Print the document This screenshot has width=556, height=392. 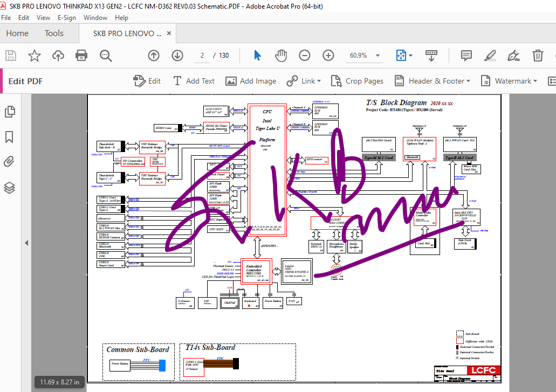(x=81, y=56)
